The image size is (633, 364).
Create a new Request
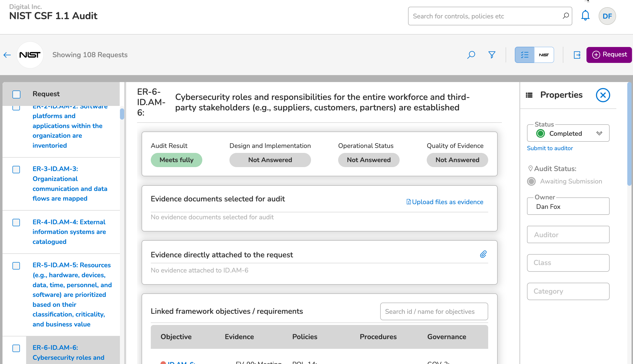tap(609, 55)
